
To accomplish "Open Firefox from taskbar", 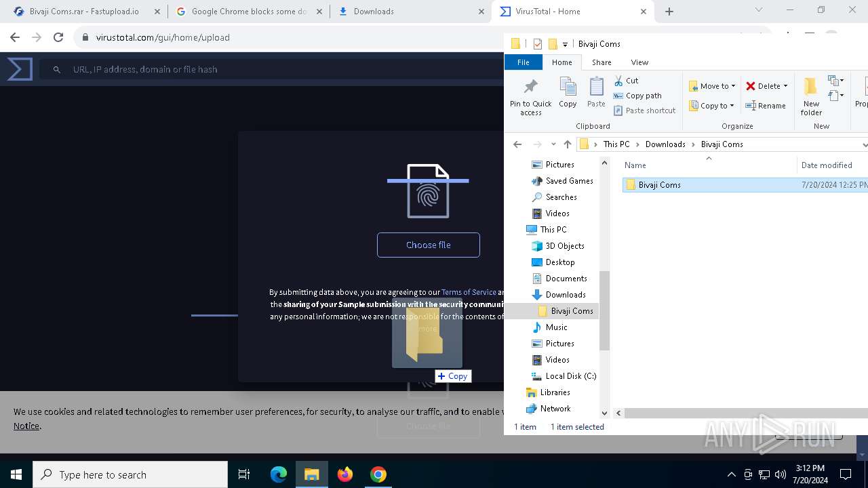I will (x=345, y=474).
